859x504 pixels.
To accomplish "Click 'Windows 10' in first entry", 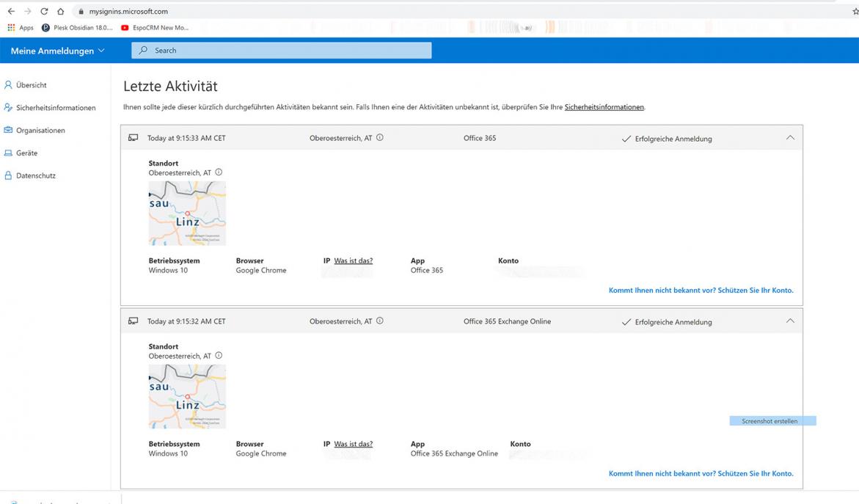I will click(168, 270).
